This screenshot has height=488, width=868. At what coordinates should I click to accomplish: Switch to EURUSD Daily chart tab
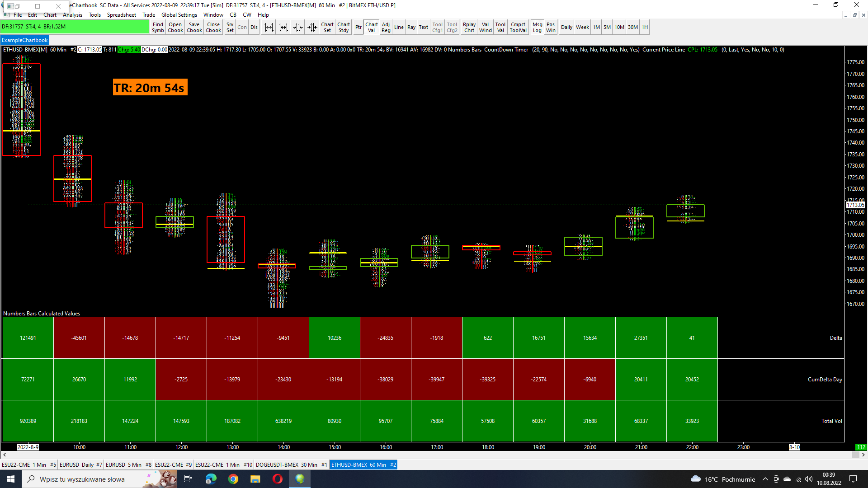pyautogui.click(x=80, y=465)
